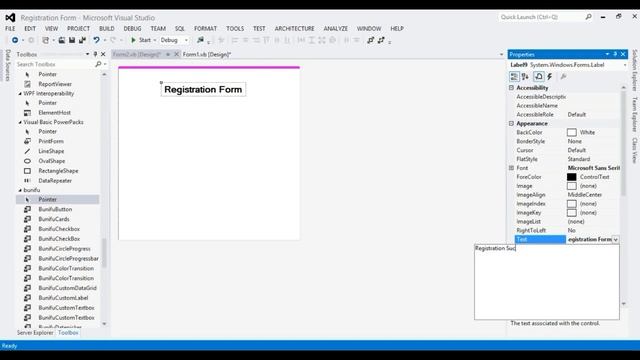Viewport: 640px width, 360px height.
Task: Click Alphabetical sort icon in Properties
Action: (525, 76)
